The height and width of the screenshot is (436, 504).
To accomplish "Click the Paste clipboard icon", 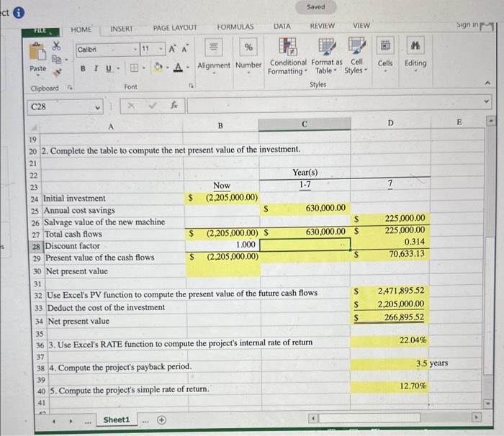I will (37, 52).
